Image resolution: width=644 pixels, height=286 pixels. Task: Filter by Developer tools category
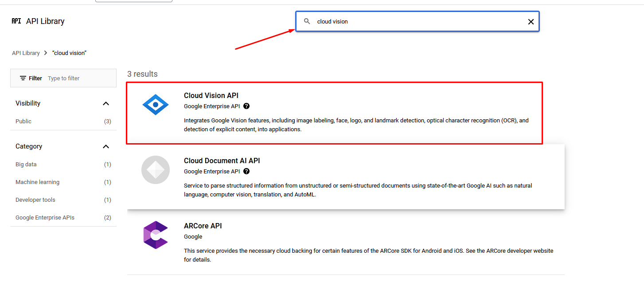(x=35, y=200)
